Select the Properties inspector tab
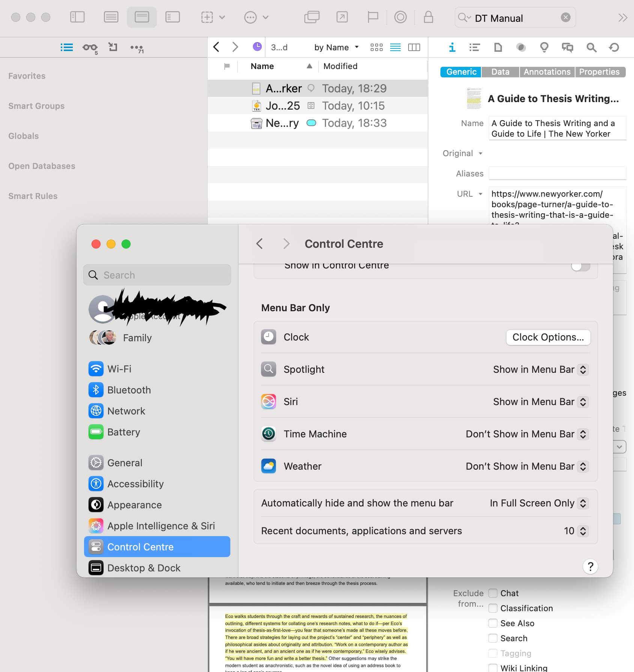Image resolution: width=634 pixels, height=672 pixels. click(x=599, y=72)
